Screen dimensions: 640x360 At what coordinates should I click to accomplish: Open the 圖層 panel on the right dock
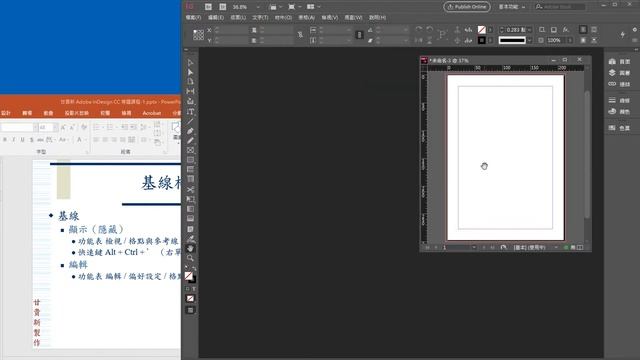pyautogui.click(x=620, y=73)
